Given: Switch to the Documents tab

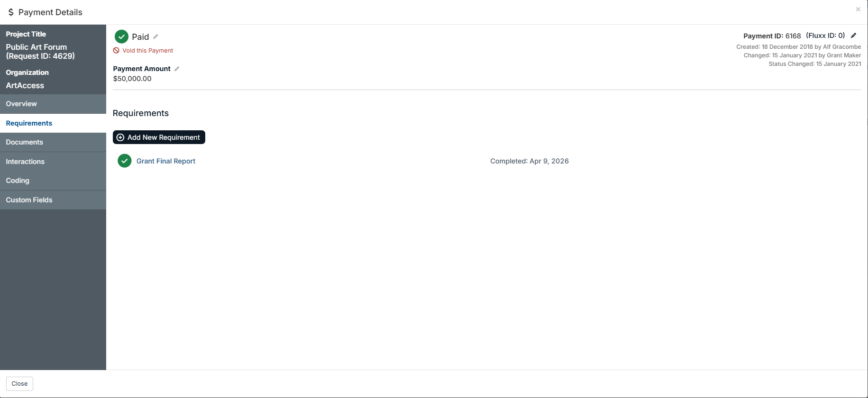Looking at the screenshot, I should click(x=53, y=142).
